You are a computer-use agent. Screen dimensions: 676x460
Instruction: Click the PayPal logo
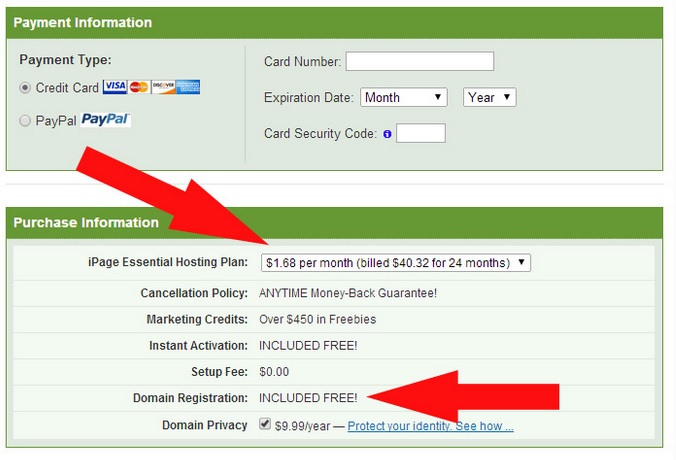tap(105, 120)
